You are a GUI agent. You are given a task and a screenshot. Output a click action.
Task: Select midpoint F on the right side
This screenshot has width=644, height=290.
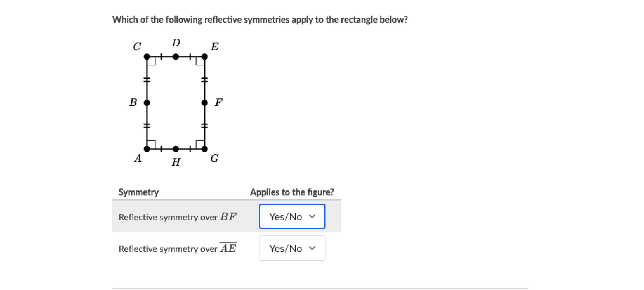point(205,103)
